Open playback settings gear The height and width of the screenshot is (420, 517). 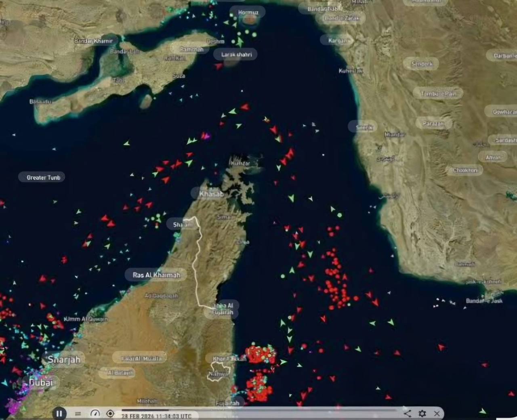tap(422, 413)
